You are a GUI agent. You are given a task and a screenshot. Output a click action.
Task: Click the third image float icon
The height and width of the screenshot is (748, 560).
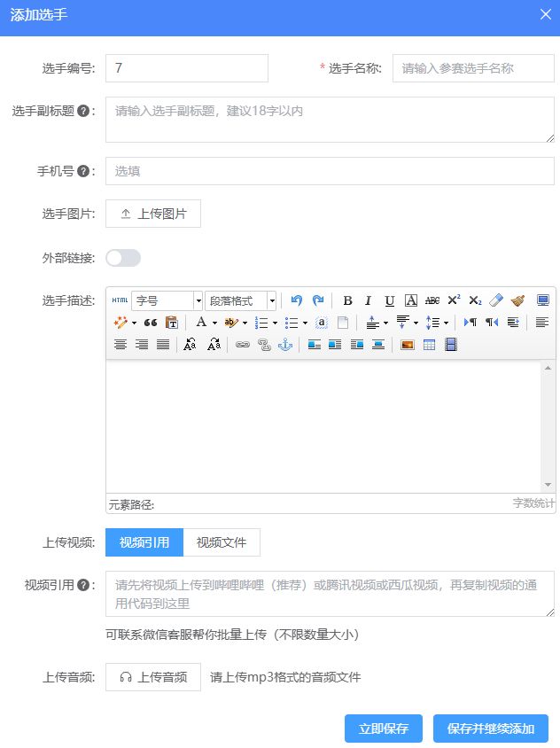pyautogui.click(x=357, y=345)
